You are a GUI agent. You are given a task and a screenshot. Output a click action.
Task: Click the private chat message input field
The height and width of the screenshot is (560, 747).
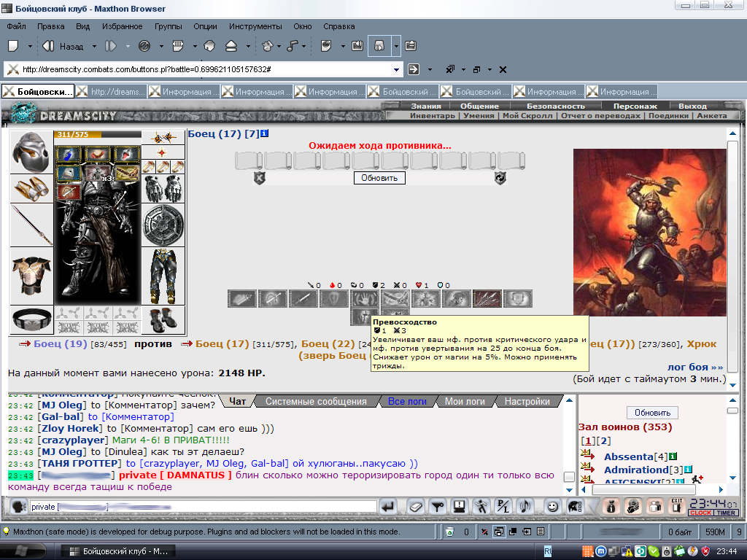pyautogui.click(x=203, y=507)
